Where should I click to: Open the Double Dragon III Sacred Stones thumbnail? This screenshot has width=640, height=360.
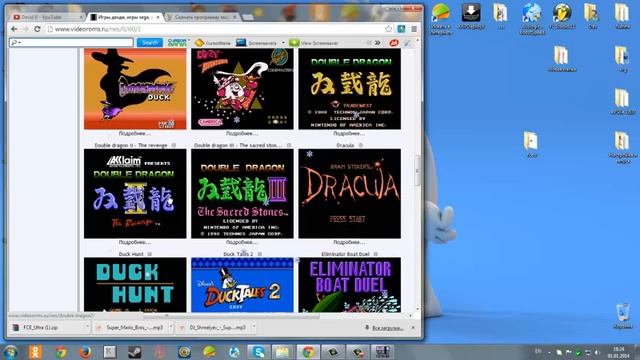[242, 193]
